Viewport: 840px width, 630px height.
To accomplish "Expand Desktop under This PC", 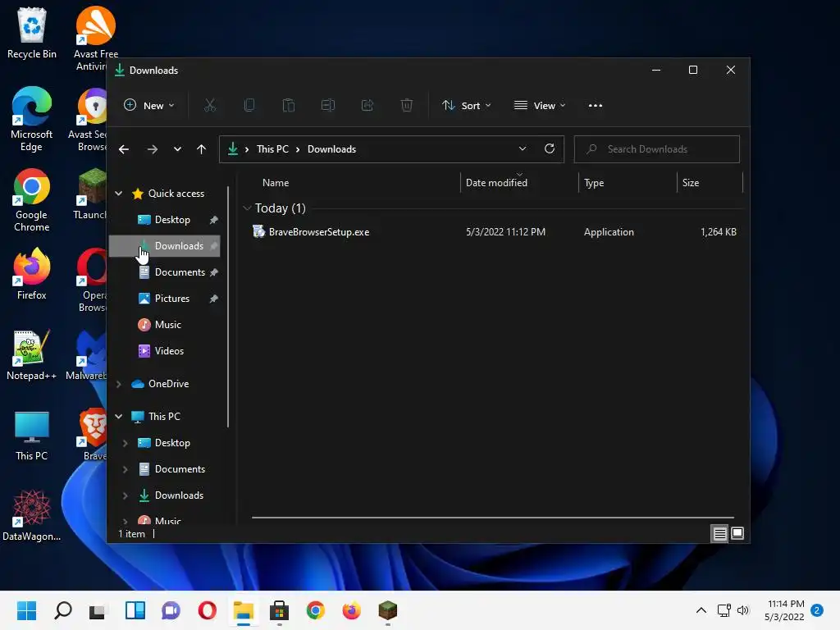I will pyautogui.click(x=126, y=443).
